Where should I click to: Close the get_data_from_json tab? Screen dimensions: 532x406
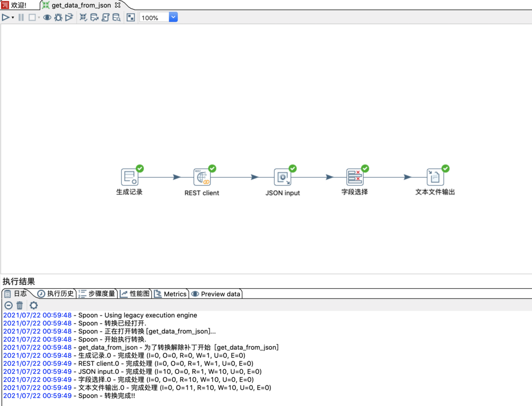point(118,5)
